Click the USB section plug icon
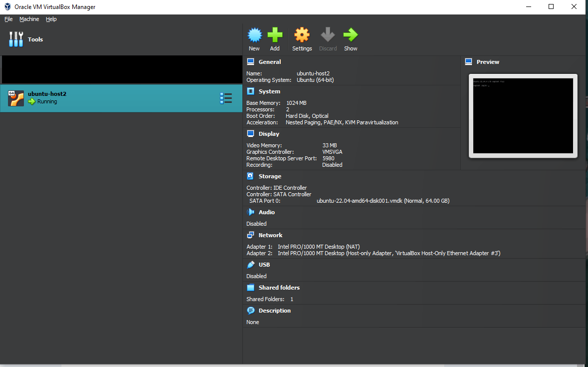 click(250, 265)
